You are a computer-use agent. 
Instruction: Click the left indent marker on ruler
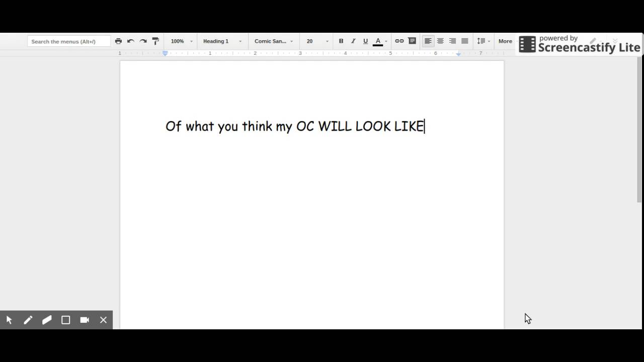[165, 53]
